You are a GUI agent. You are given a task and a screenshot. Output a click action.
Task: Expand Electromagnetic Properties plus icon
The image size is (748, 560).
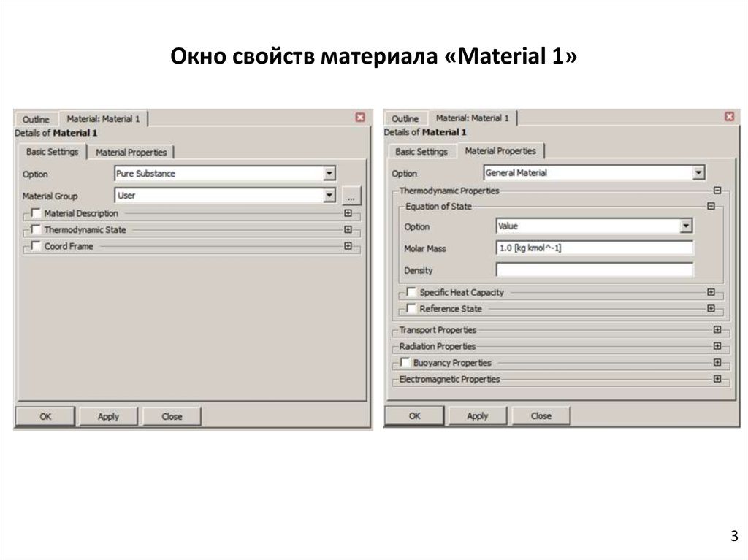click(717, 379)
